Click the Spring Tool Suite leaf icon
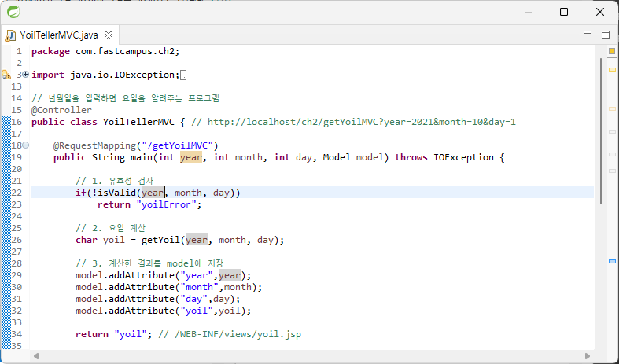This screenshot has height=364, width=619. pyautogui.click(x=13, y=12)
